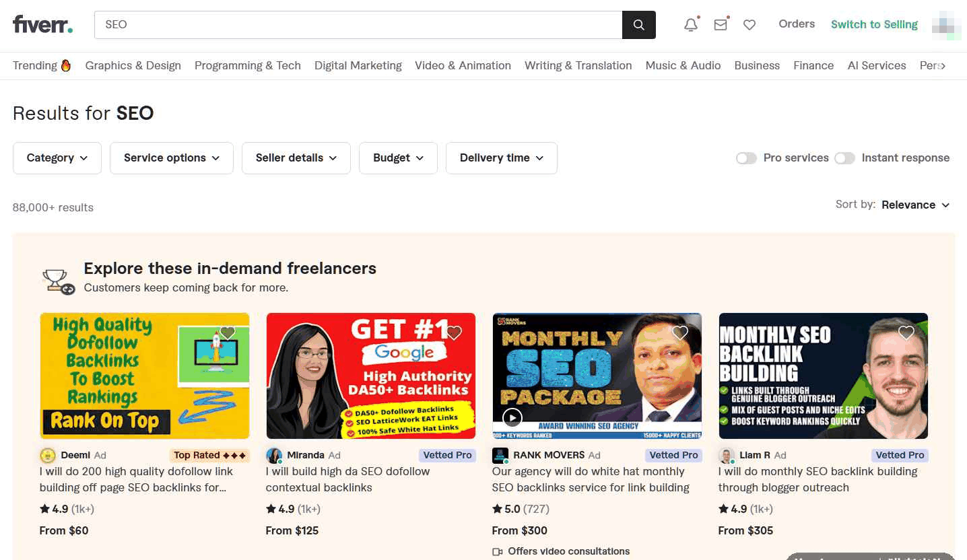
Task: Open Get #1 Google backlinks thumbnail
Action: [x=371, y=376]
